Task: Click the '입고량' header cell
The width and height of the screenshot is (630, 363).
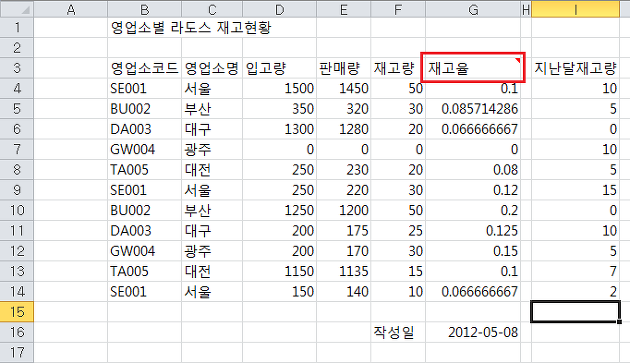Action: (x=280, y=68)
